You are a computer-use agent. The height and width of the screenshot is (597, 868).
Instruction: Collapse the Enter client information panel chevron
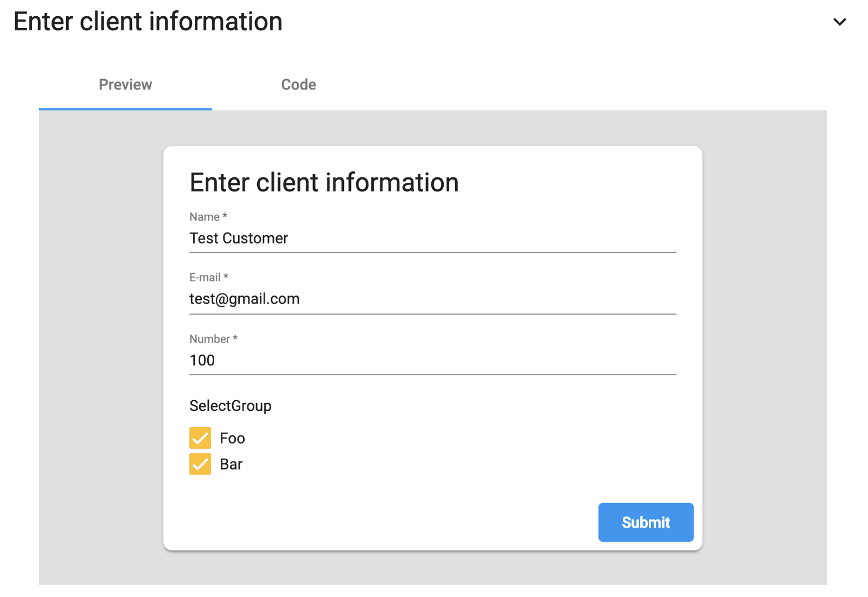point(839,22)
